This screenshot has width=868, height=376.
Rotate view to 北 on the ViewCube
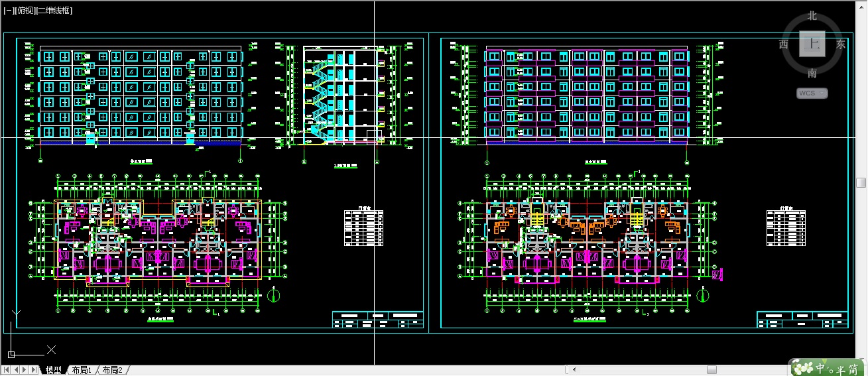pos(812,15)
